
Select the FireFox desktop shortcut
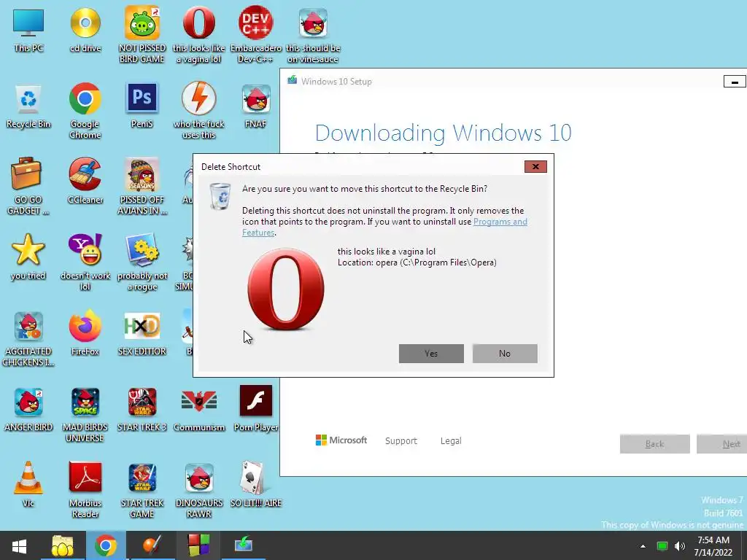85,333
